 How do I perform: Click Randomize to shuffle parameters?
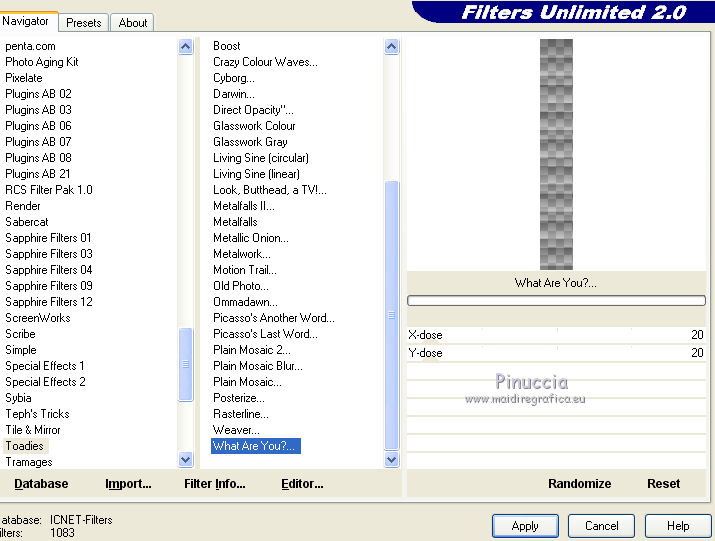tap(580, 484)
